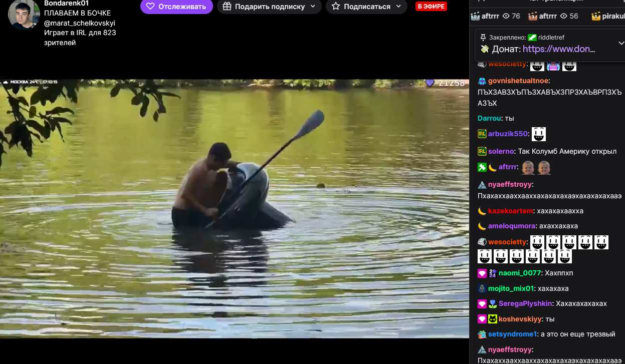Click the stream title ПЛАВАЕМ В БОЧКЕ

(78, 13)
